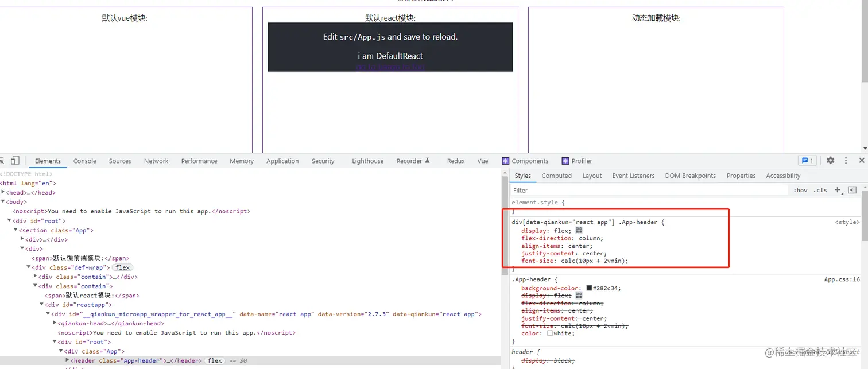Screen dimensions: 868x369
Task: Expand the header App-header node
Action: (x=67, y=360)
